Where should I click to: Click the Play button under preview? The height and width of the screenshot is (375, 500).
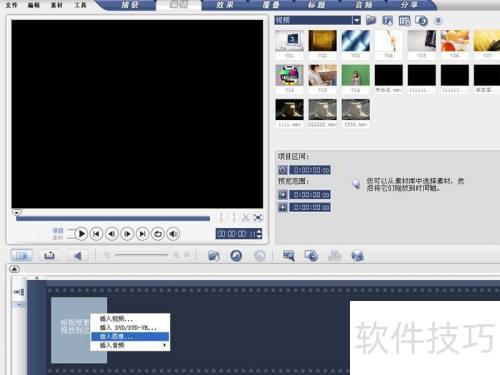pyautogui.click(x=81, y=234)
